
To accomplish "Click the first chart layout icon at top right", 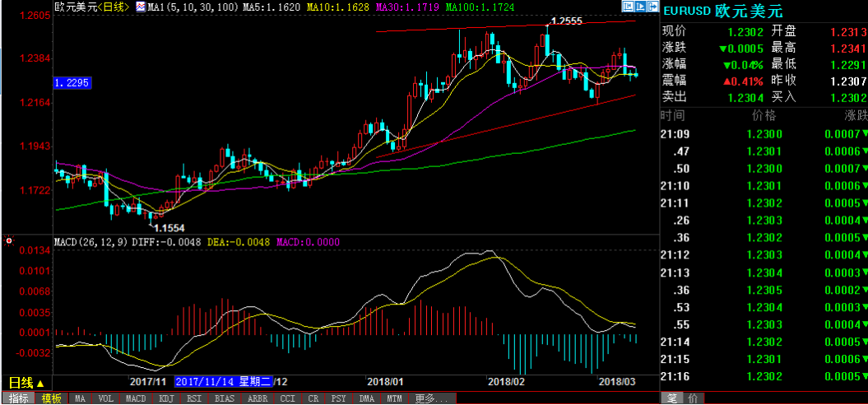I will pos(627,7).
